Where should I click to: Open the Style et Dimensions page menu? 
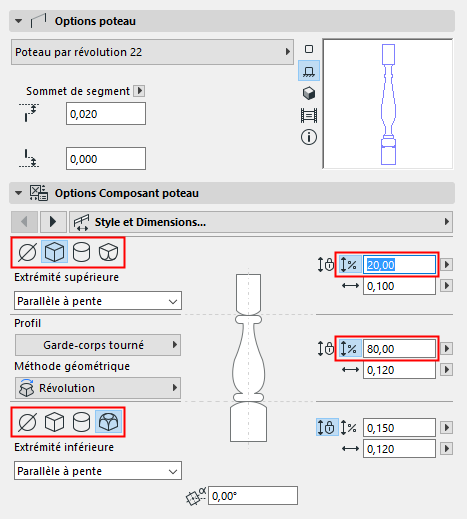261,222
